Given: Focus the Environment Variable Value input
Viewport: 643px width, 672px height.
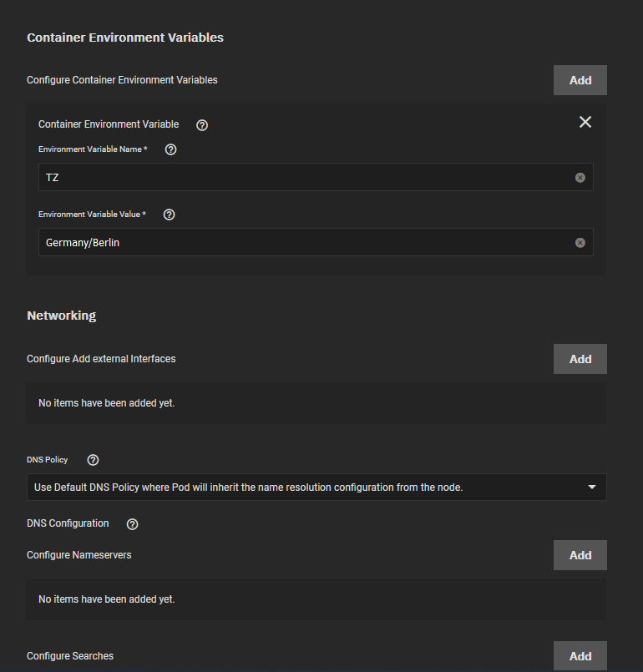Looking at the screenshot, I should 316,242.
